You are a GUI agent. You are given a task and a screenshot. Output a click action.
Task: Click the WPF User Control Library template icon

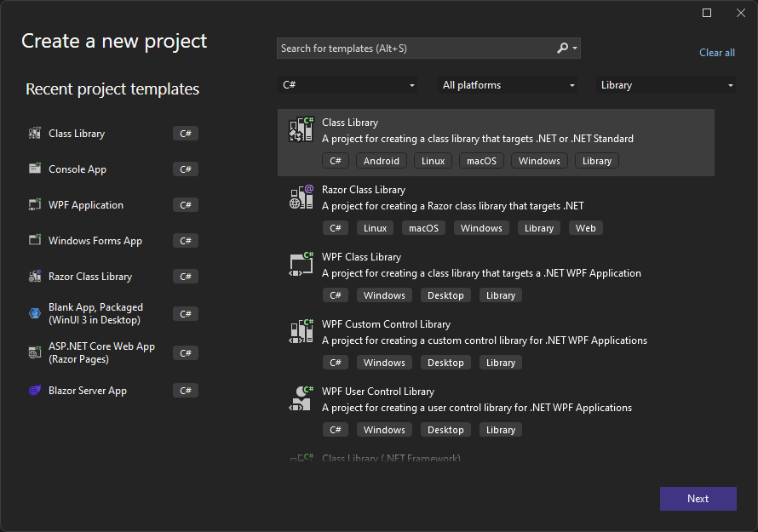(x=301, y=398)
